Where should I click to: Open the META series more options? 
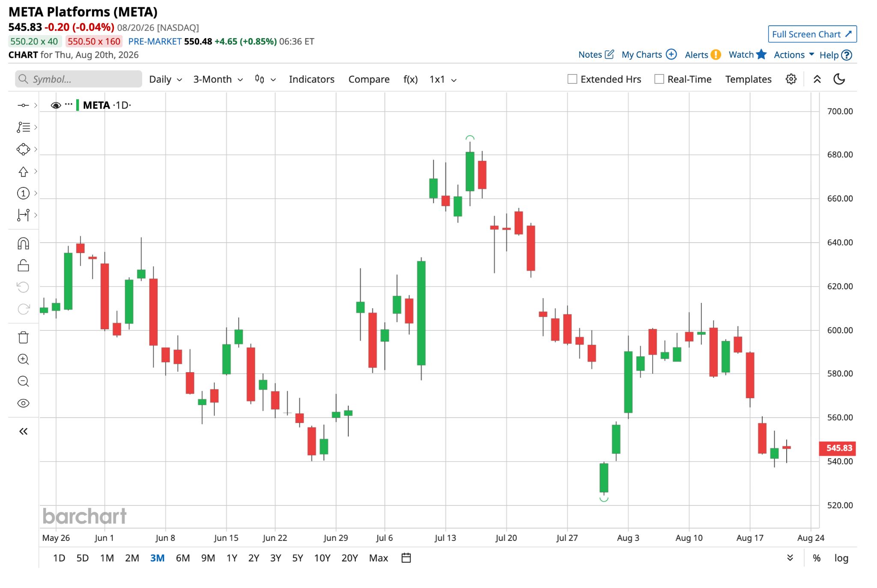coord(69,104)
